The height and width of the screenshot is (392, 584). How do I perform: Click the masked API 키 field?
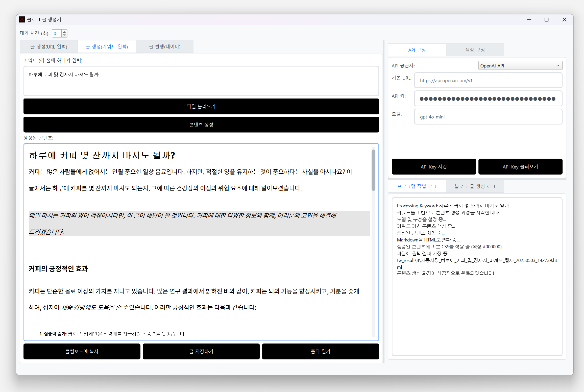488,99
